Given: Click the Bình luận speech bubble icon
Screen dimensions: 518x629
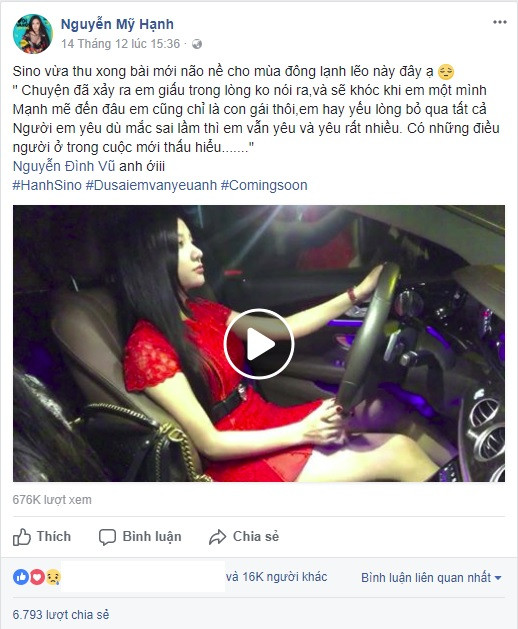Looking at the screenshot, I should pyautogui.click(x=107, y=537).
